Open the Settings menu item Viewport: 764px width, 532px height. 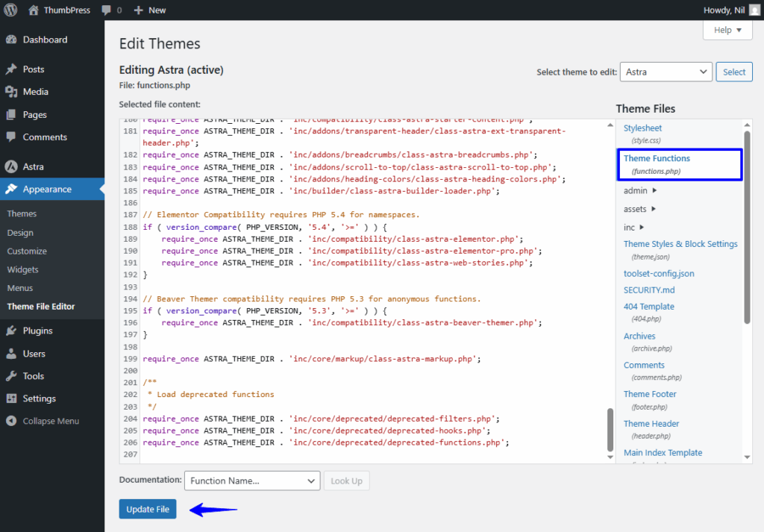click(x=52, y=398)
